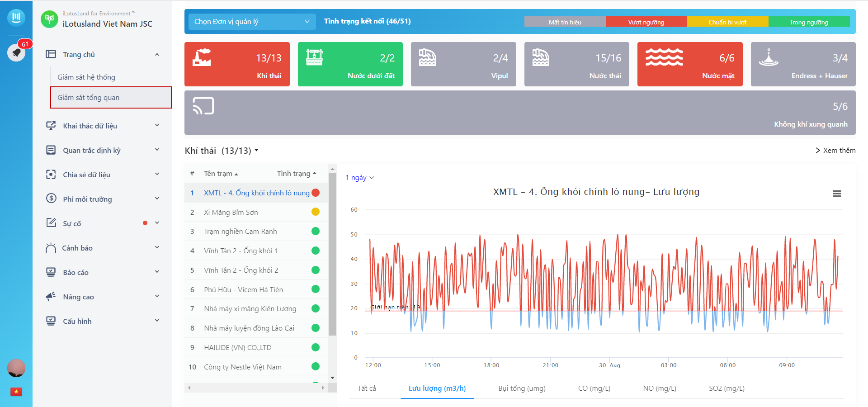Expand the Báo cáo menu chevron
Image resolution: width=868 pixels, height=407 pixels.
tap(157, 272)
